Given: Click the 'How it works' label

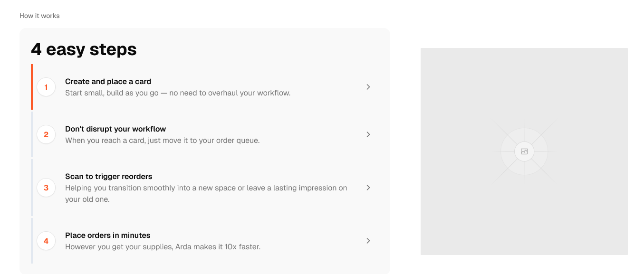Looking at the screenshot, I should pyautogui.click(x=39, y=16).
